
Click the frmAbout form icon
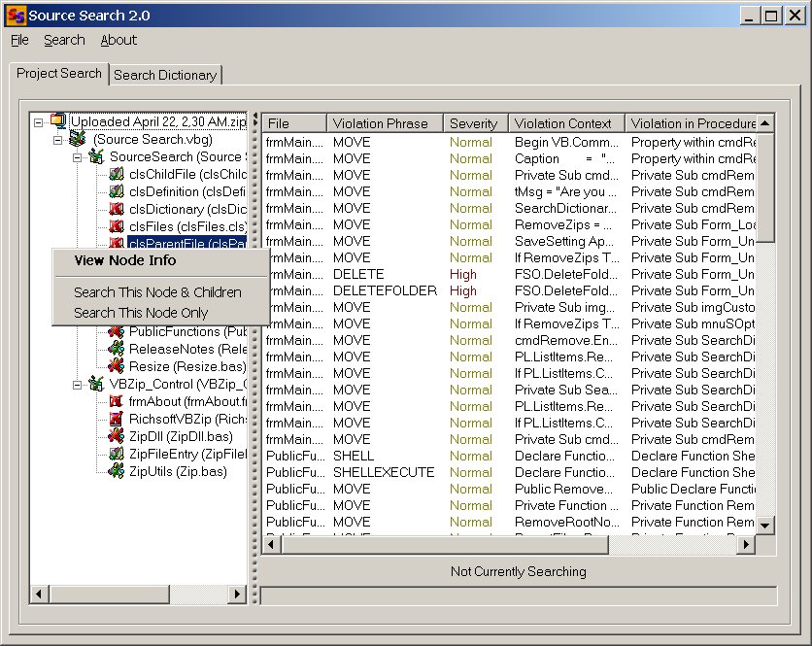[117, 401]
